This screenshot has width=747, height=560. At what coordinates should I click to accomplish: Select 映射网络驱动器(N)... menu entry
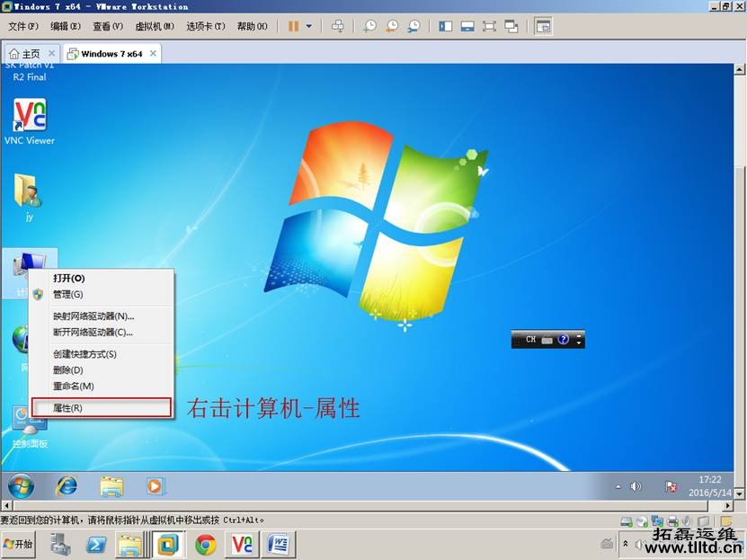click(102, 316)
